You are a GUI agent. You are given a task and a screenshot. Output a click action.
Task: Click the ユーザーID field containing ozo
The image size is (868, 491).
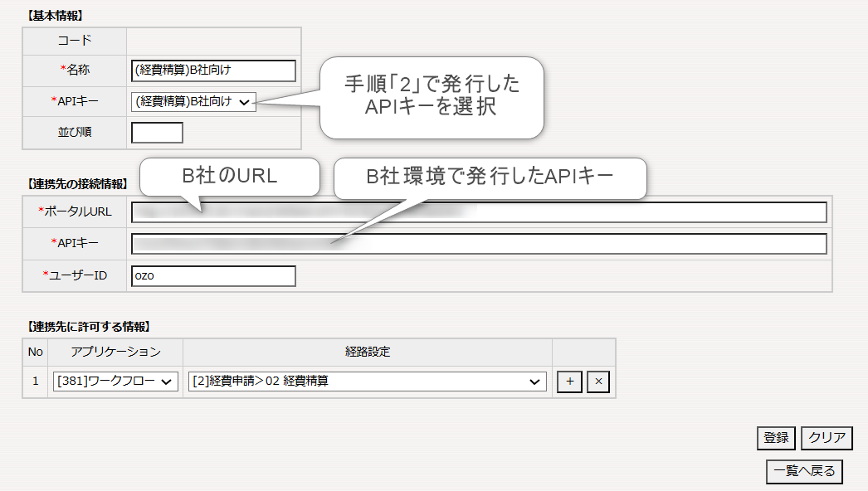(213, 275)
